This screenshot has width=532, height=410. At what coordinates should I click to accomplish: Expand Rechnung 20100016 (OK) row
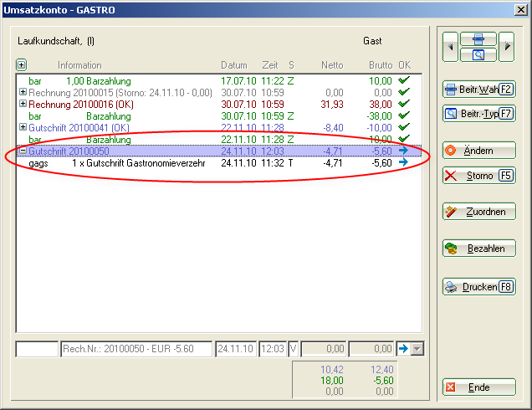(x=23, y=104)
